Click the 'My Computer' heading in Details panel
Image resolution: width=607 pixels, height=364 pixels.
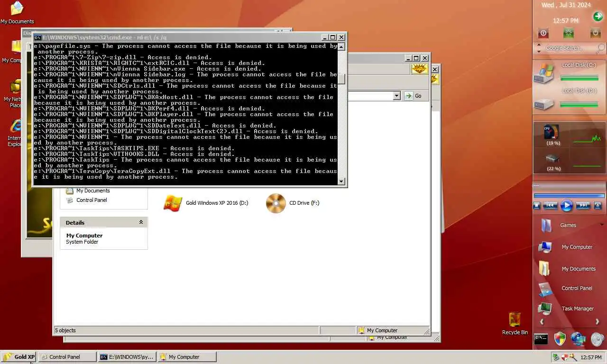[x=84, y=236]
